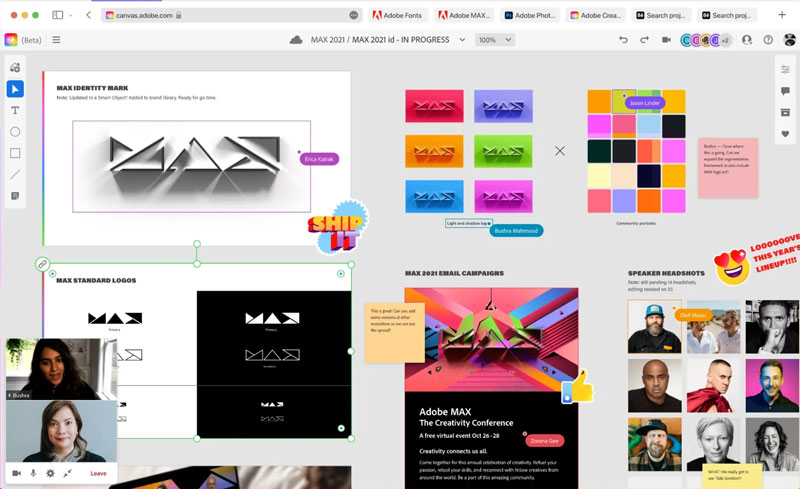Image resolution: width=800 pixels, height=489 pixels.
Task: Pick the dark green palette swatch
Action: (x=599, y=151)
